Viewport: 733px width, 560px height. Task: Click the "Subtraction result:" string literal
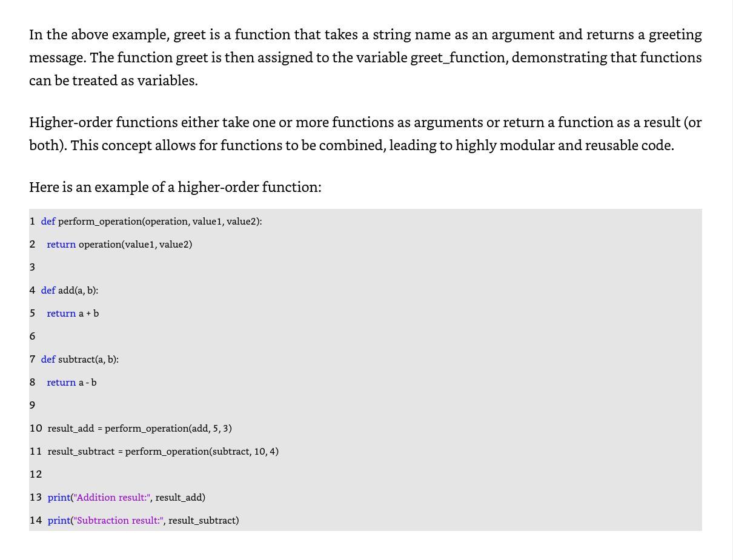point(118,520)
